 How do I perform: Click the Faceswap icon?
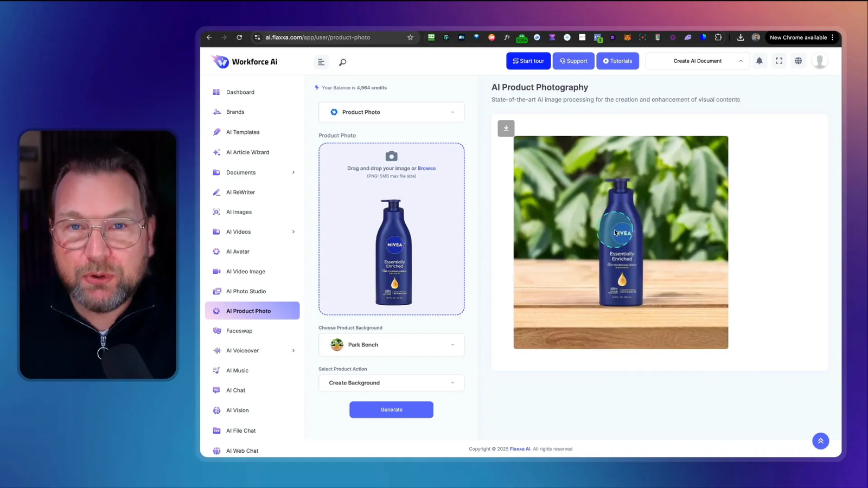pyautogui.click(x=216, y=331)
